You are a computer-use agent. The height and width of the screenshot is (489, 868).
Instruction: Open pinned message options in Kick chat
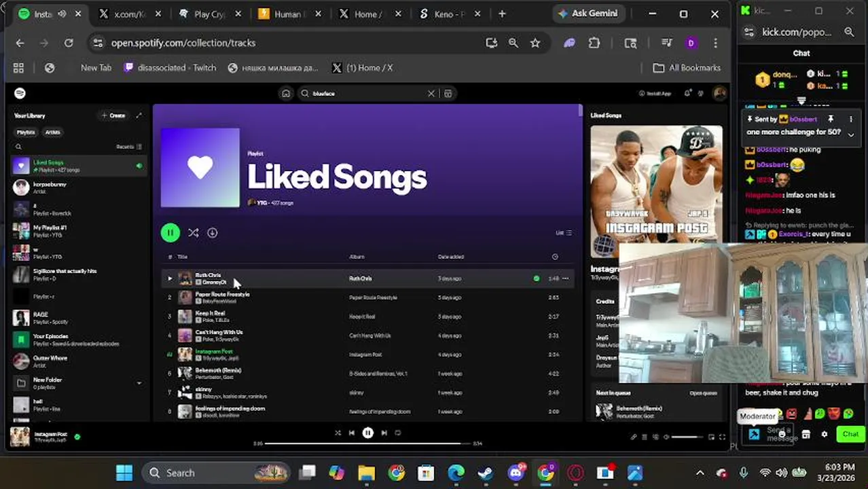(x=851, y=119)
